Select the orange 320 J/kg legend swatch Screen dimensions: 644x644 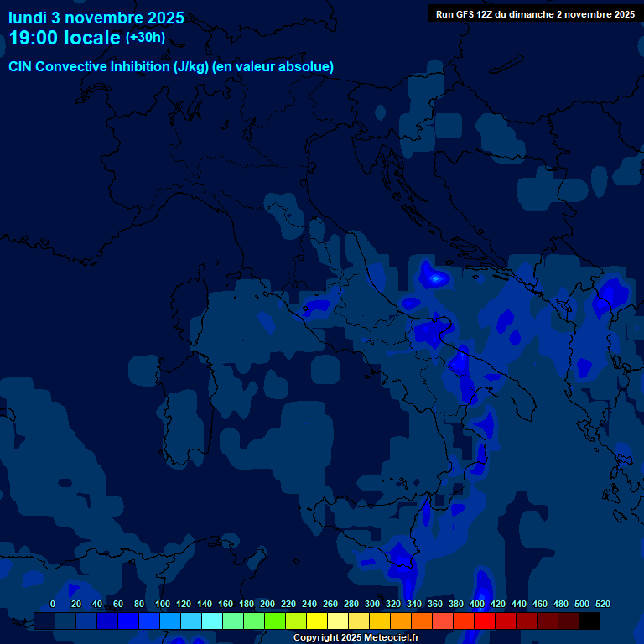click(x=380, y=621)
